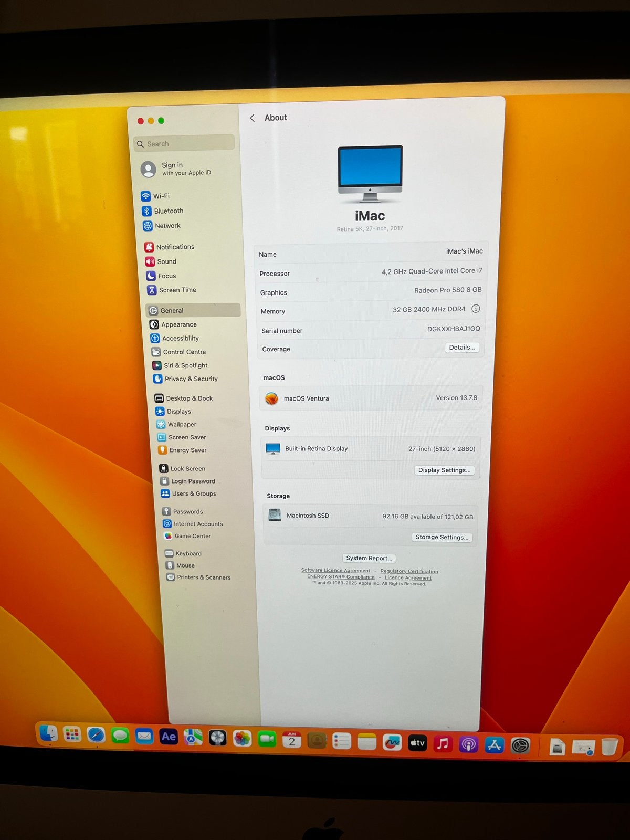Open Keyboard settings
The image size is (630, 840).
pyautogui.click(x=184, y=553)
